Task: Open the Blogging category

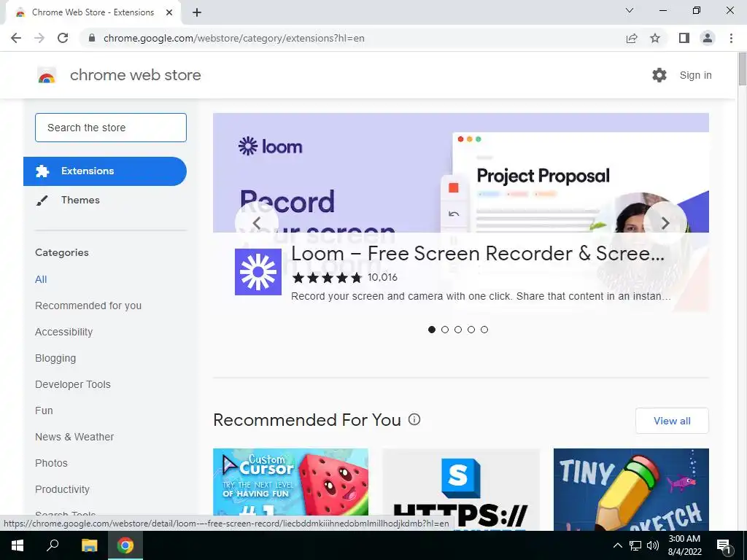Action: (55, 358)
